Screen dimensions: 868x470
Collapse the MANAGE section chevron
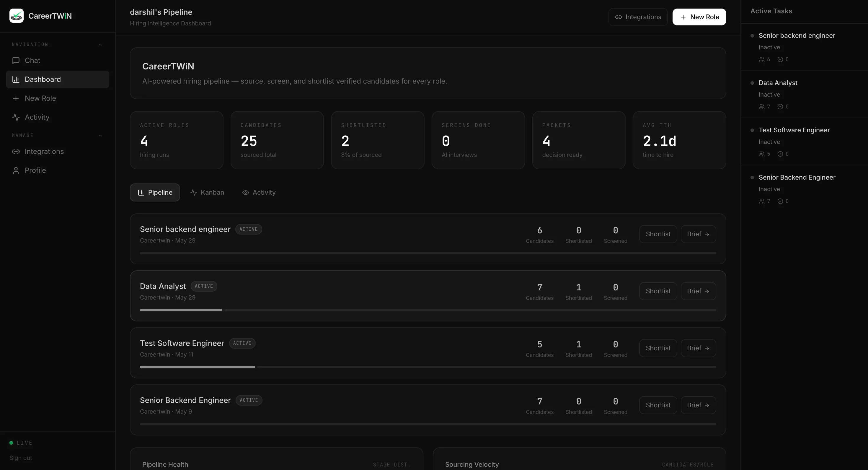[x=100, y=136]
